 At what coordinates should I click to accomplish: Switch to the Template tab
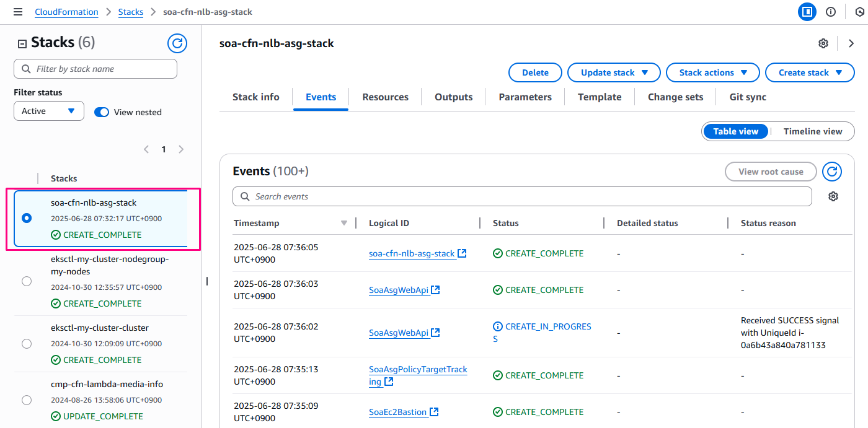[x=600, y=97]
